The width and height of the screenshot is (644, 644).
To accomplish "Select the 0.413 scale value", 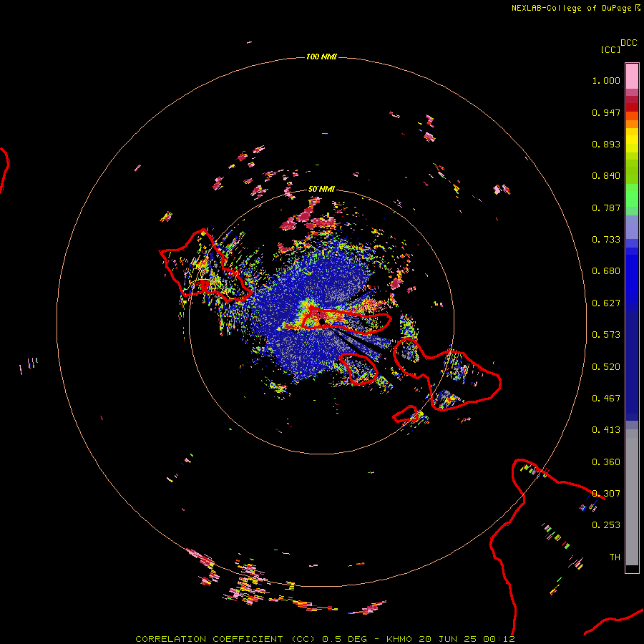I will [x=606, y=430].
